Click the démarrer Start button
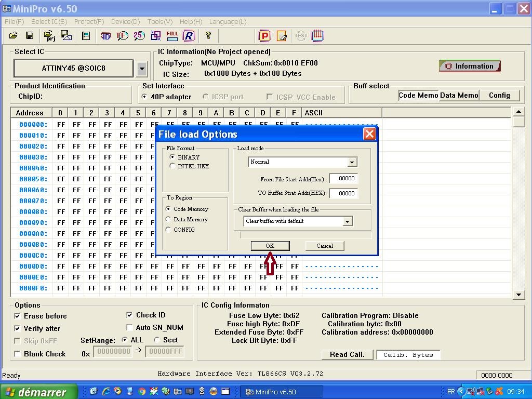Screen dimensions: 532x399 38,392
